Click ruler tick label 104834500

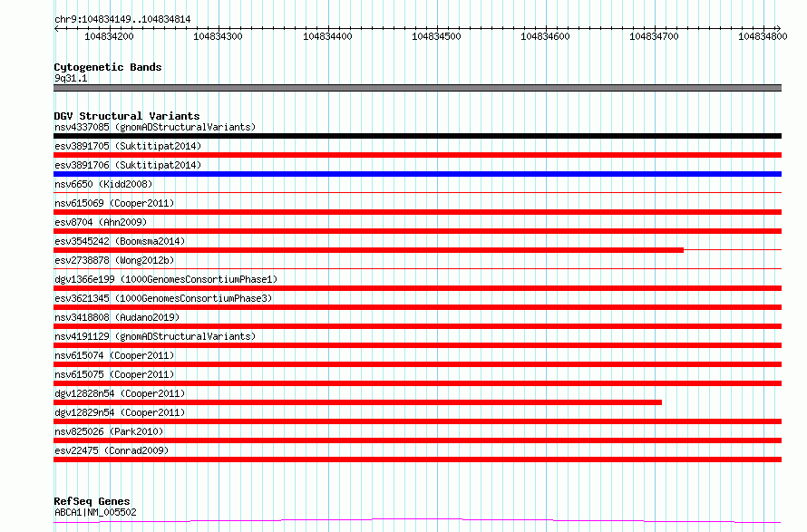[436, 36]
